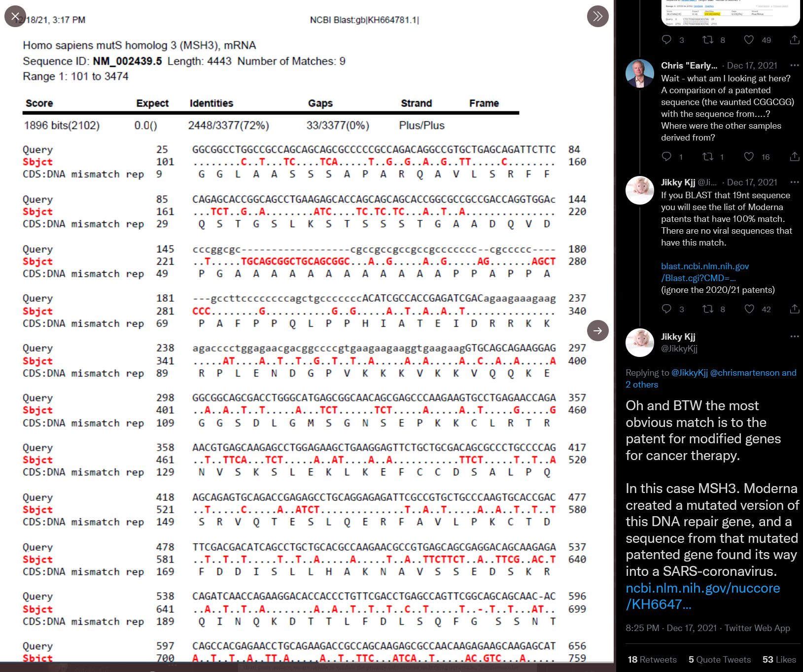Screen dimensions: 803x672
Task: Retweet the tweet above Chris's tweet
Action: [x=708, y=40]
